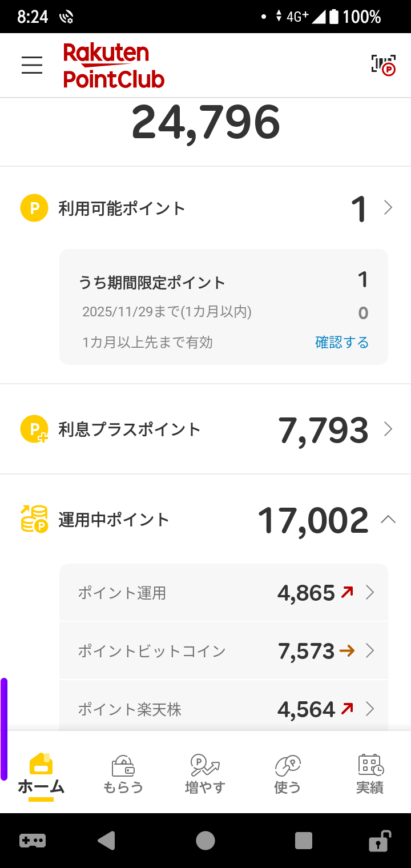Switch to the もらう tab
The height and width of the screenshot is (868, 411).
[123, 774]
